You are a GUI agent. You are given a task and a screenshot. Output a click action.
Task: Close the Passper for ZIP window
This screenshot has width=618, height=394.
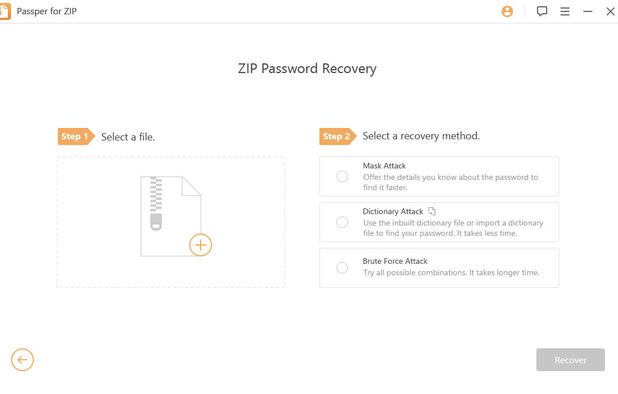[610, 11]
